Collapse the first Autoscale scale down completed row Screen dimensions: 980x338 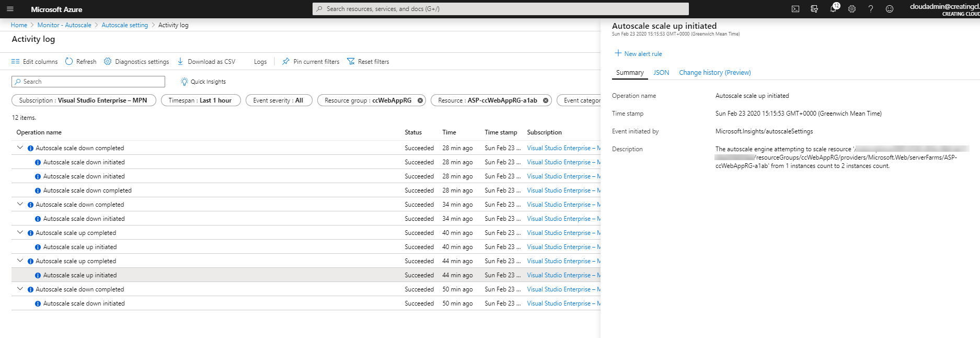pyautogui.click(x=20, y=148)
